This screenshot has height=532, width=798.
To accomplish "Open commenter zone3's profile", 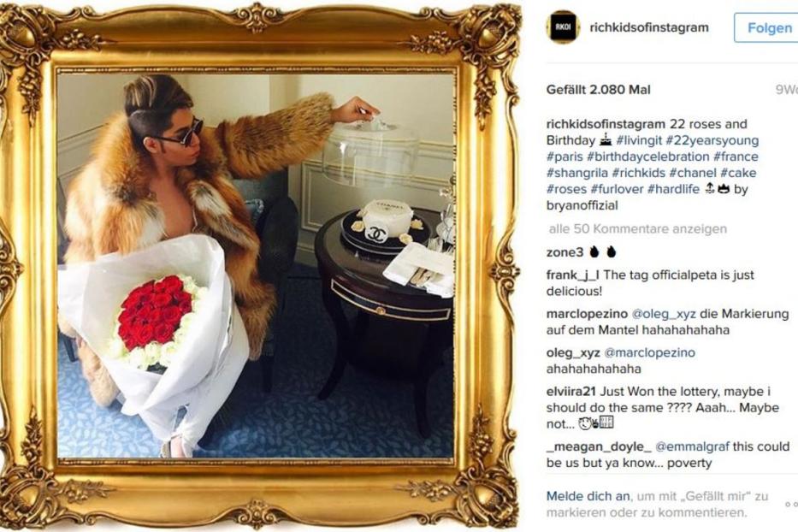I will 565,252.
